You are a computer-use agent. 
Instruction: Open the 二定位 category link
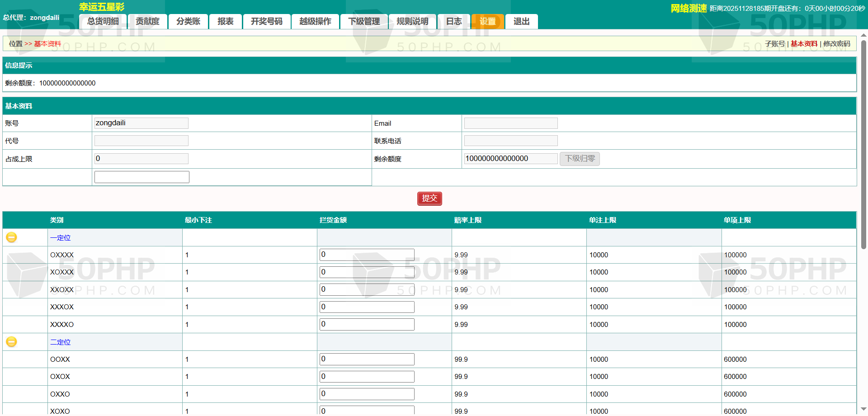(60, 342)
